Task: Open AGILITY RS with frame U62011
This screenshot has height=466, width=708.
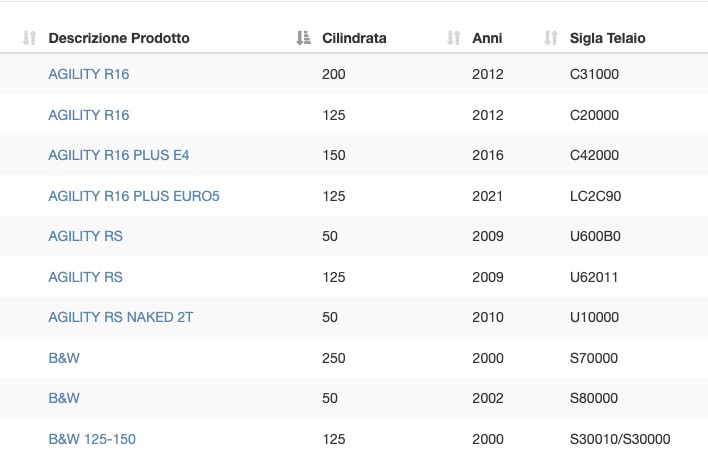Action: [85, 277]
